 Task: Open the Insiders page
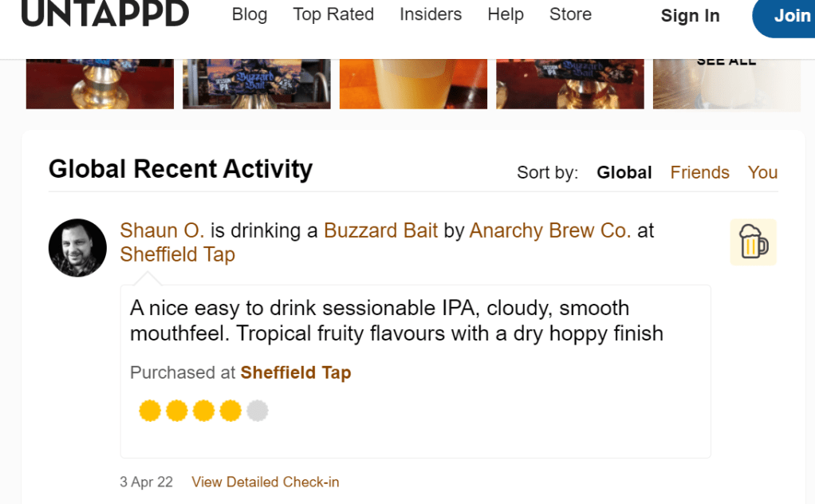(x=431, y=14)
